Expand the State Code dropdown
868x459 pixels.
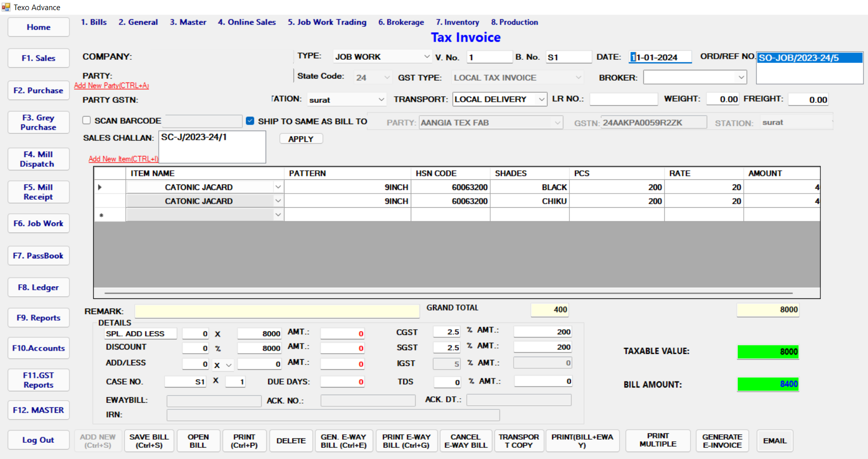tap(387, 78)
